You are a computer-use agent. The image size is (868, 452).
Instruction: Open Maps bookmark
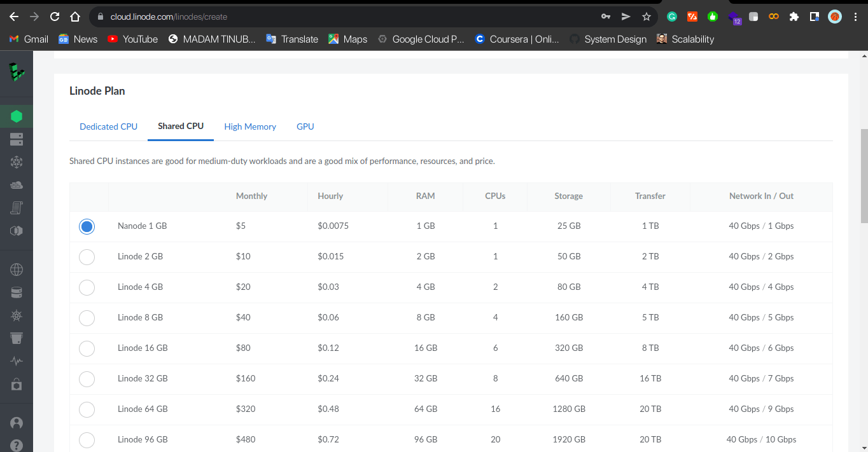click(347, 39)
